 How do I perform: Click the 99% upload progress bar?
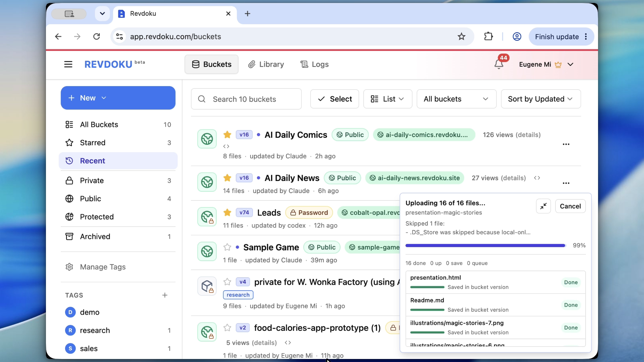(486, 246)
